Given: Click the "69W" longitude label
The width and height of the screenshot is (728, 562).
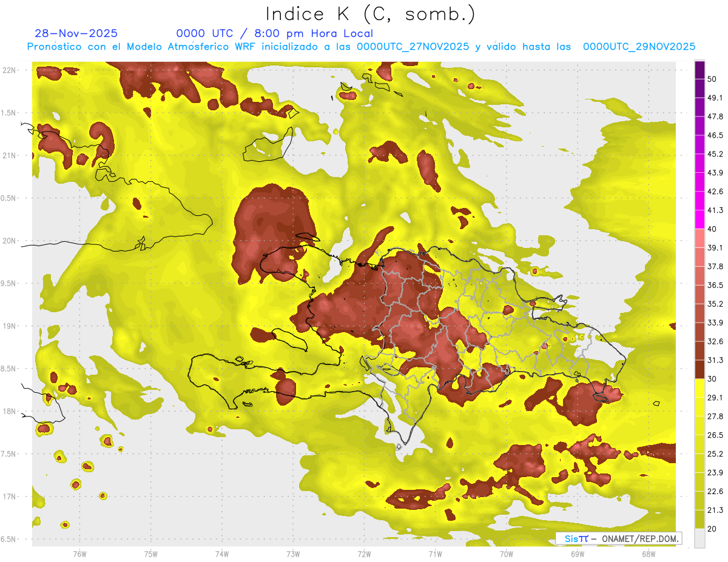Looking at the screenshot, I should click(578, 554).
